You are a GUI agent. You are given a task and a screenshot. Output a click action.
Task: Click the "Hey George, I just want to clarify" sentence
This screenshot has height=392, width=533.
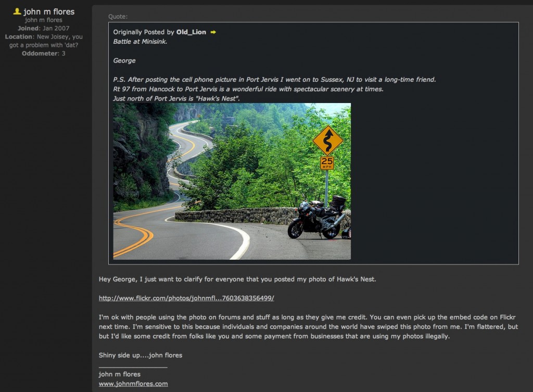237,279
